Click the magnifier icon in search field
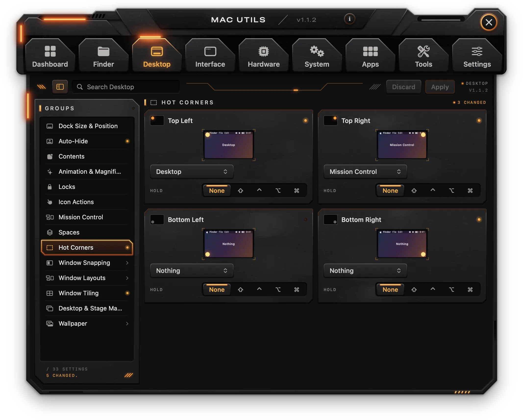The height and width of the screenshot is (420, 523). pos(80,87)
